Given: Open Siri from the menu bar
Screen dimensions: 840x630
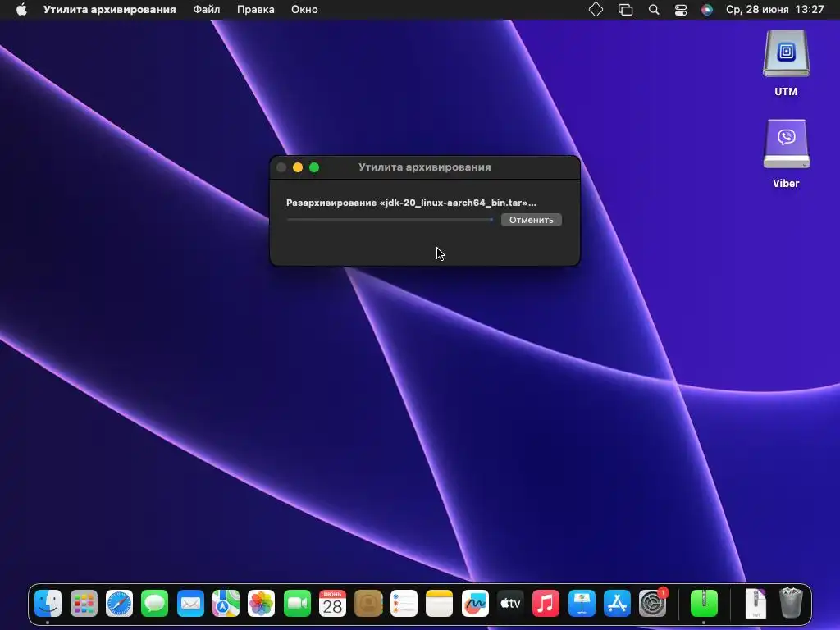Looking at the screenshot, I should point(706,10).
